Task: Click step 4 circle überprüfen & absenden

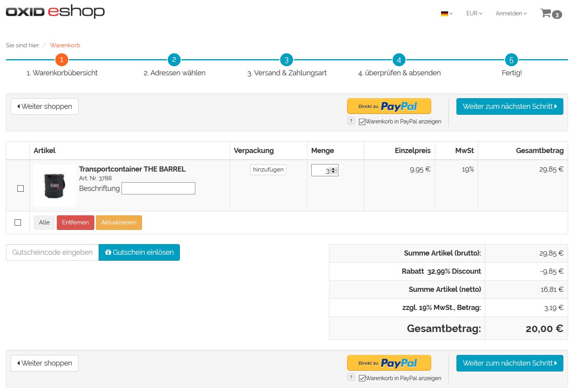Action: point(399,60)
